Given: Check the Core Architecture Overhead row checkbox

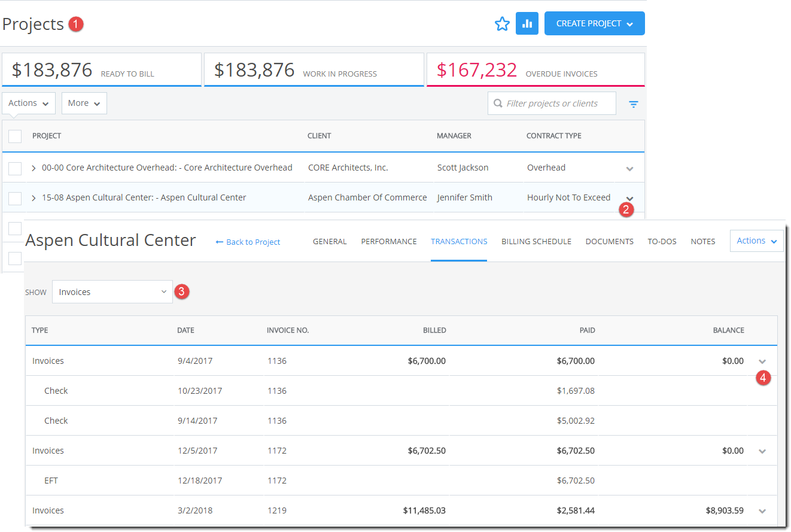Looking at the screenshot, I should pos(15,168).
